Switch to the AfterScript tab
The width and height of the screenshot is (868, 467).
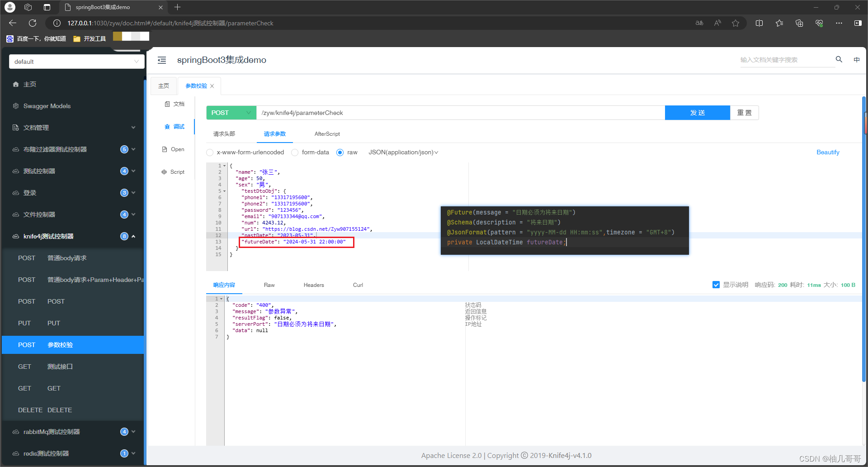(x=327, y=134)
